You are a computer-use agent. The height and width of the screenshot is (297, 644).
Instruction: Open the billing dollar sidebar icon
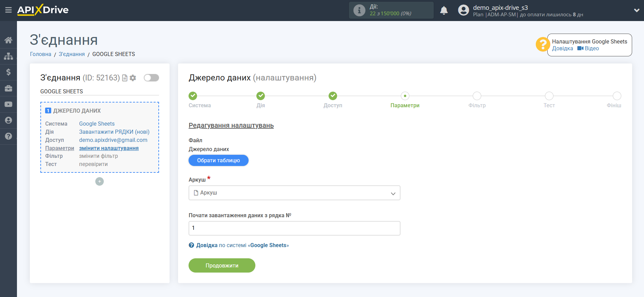8,72
